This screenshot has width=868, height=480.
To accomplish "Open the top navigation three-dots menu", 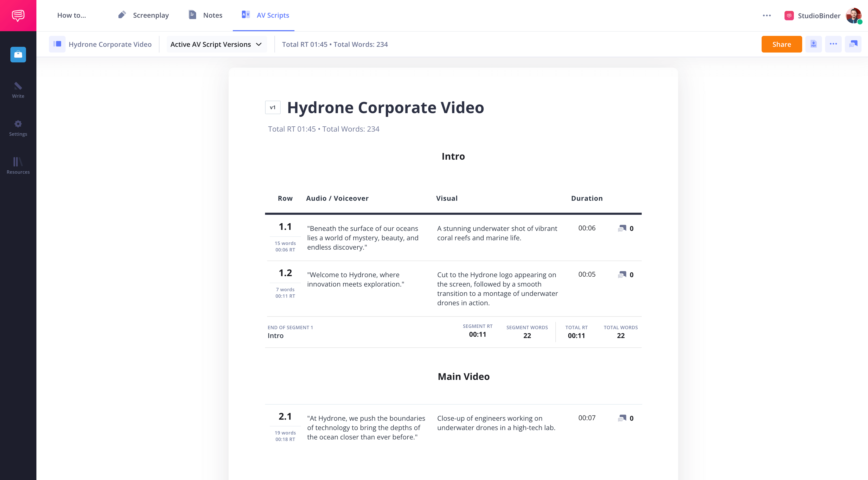I will 767,16.
